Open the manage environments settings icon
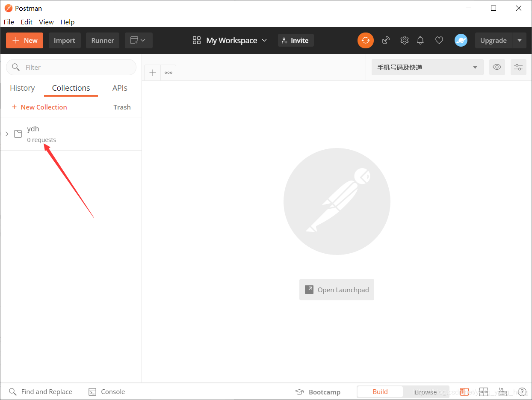 click(x=518, y=67)
